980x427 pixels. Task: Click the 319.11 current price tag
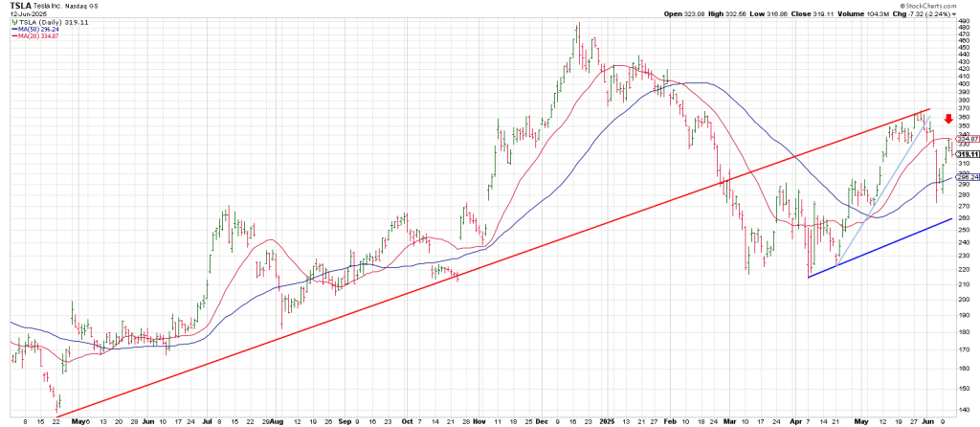pos(967,154)
